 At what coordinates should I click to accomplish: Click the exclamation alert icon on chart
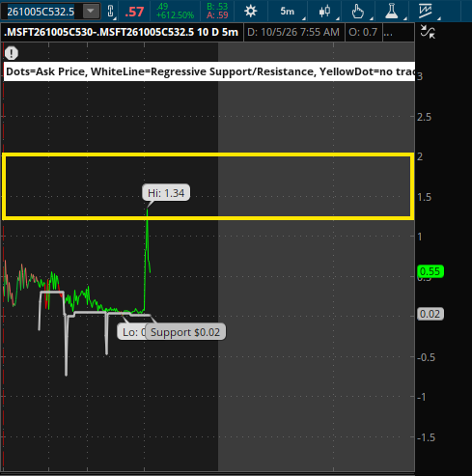12,53
